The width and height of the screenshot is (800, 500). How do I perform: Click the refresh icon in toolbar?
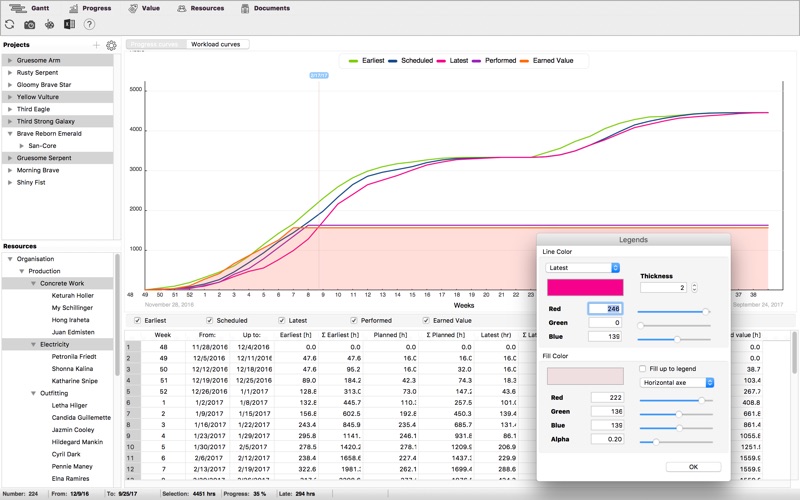coord(10,24)
